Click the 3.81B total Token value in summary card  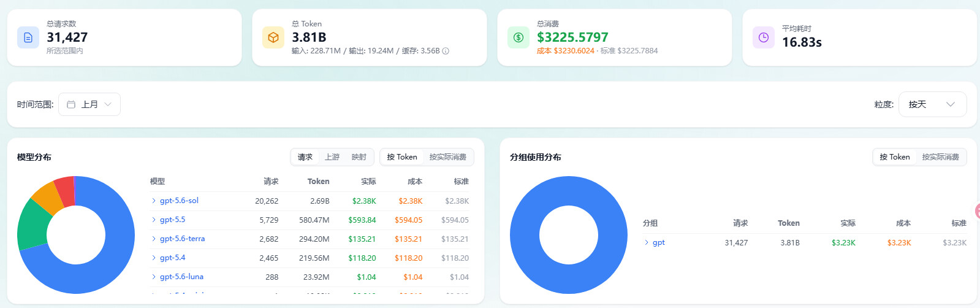coord(309,37)
